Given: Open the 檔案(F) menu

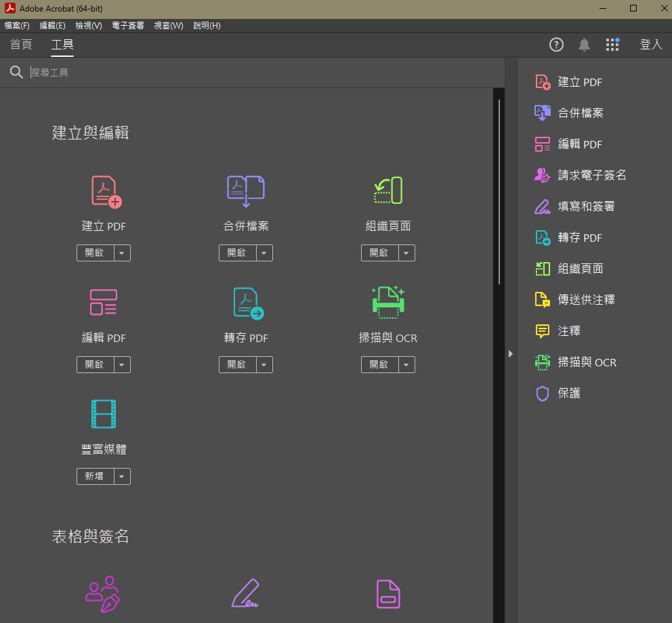Looking at the screenshot, I should click(x=17, y=26).
